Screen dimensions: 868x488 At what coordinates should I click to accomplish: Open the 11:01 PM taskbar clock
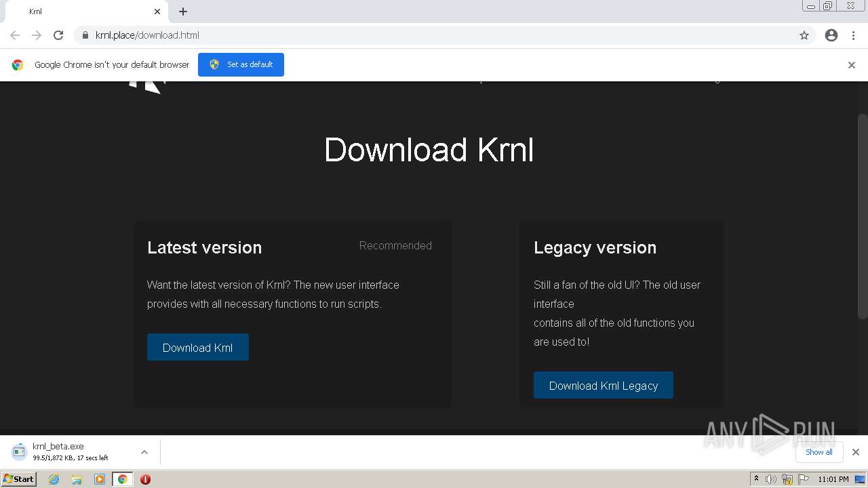pyautogui.click(x=833, y=479)
